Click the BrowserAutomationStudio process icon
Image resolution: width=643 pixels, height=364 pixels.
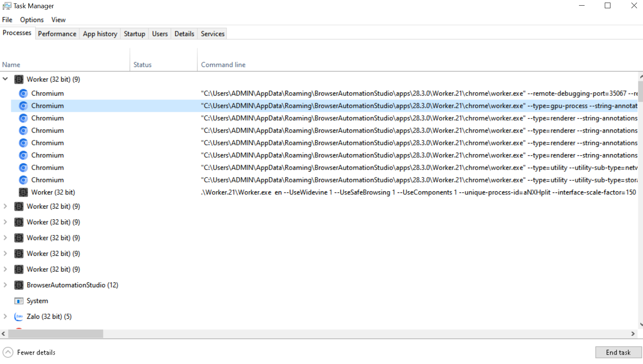tap(19, 285)
